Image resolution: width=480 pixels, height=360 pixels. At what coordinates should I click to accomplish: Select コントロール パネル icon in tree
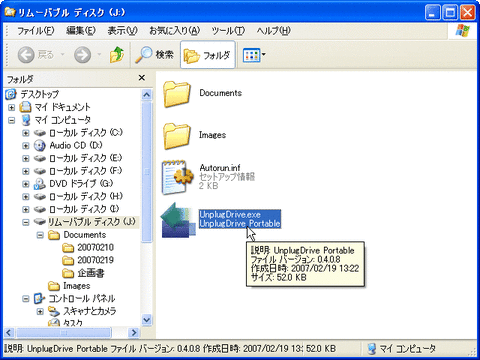pos(39,298)
